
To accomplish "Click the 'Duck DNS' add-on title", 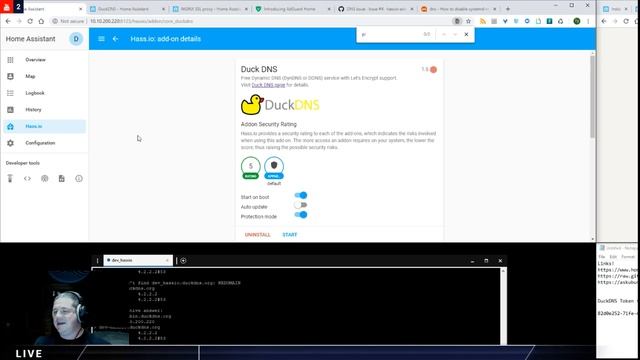I will (x=259, y=69).
